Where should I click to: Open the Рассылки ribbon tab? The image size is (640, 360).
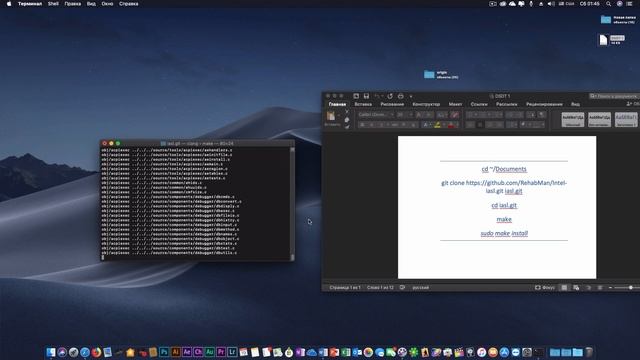[507, 104]
